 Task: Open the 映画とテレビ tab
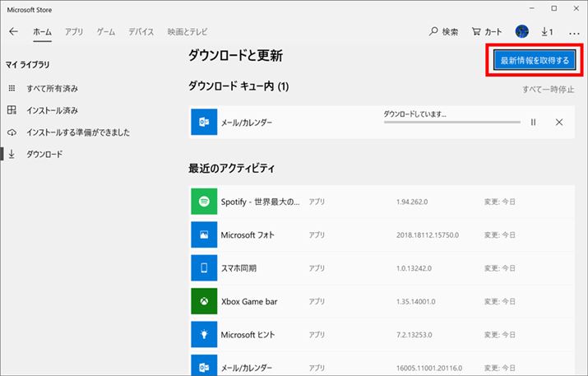pos(188,32)
